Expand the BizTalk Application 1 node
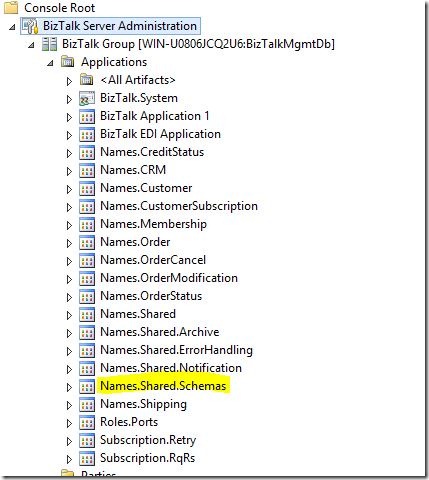This screenshot has height=480, width=429. click(69, 117)
